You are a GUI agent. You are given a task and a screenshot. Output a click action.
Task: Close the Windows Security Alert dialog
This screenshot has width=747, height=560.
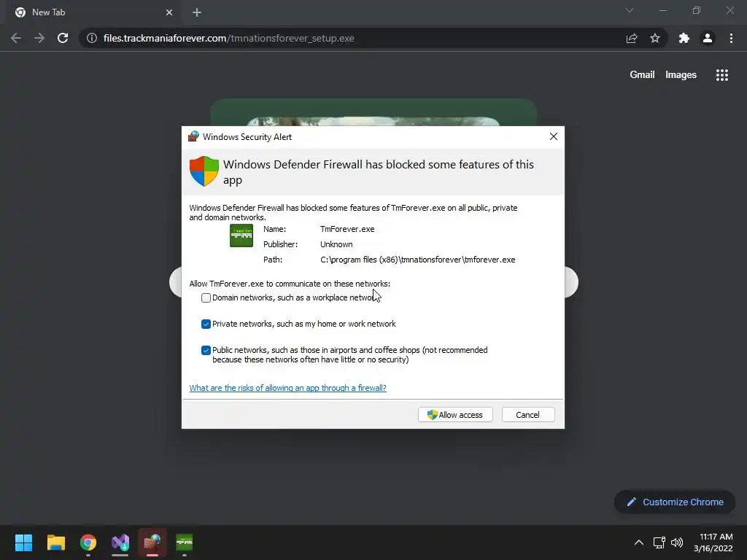[x=554, y=136]
